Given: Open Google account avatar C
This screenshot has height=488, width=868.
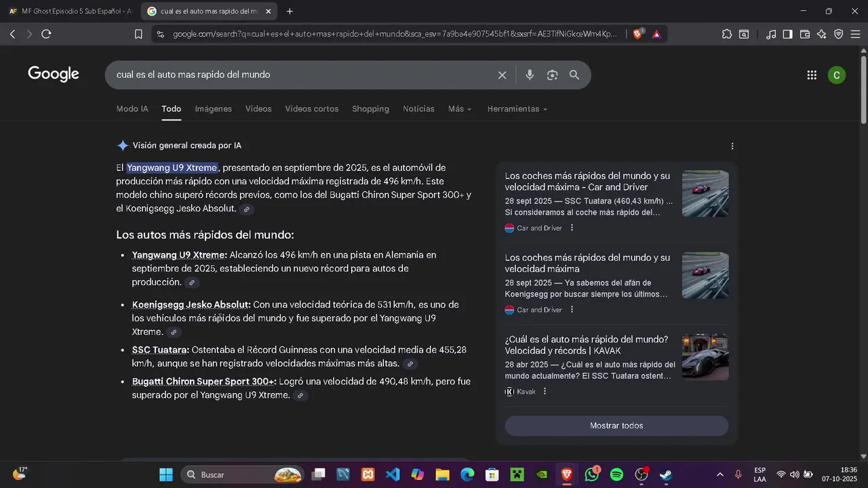Looking at the screenshot, I should [837, 75].
